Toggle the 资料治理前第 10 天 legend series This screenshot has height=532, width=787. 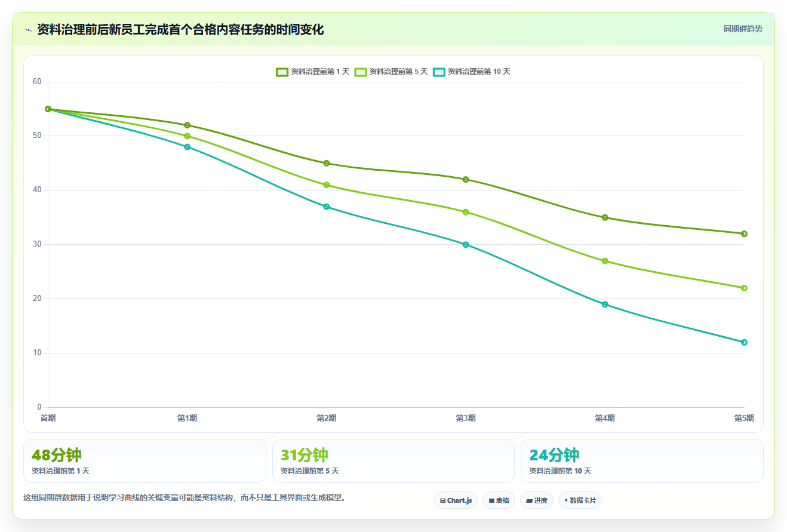click(471, 72)
